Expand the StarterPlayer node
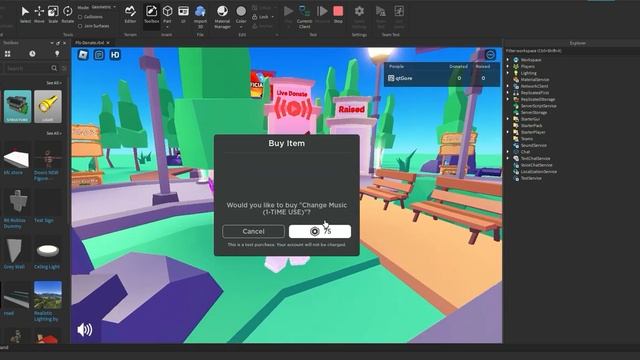This screenshot has width=640, height=360. [x=508, y=132]
